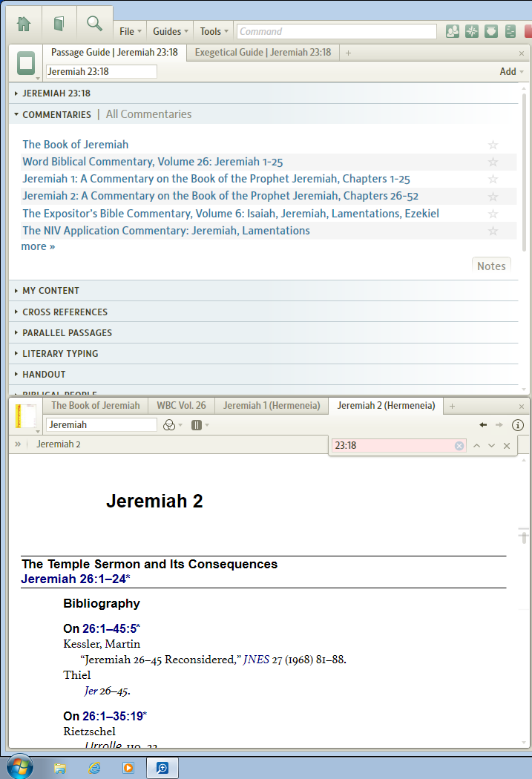Star the Jeremiah 1 Commentary row
The width and height of the screenshot is (532, 779).
point(493,179)
